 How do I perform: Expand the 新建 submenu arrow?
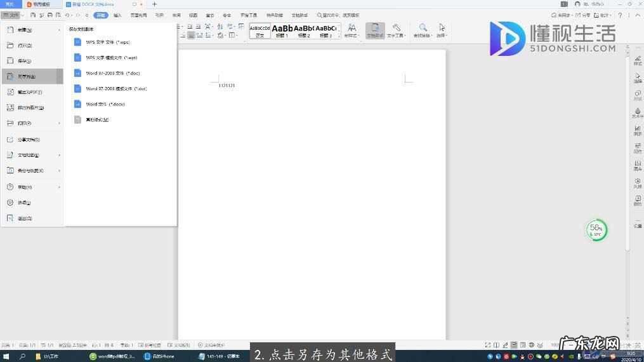click(x=60, y=30)
